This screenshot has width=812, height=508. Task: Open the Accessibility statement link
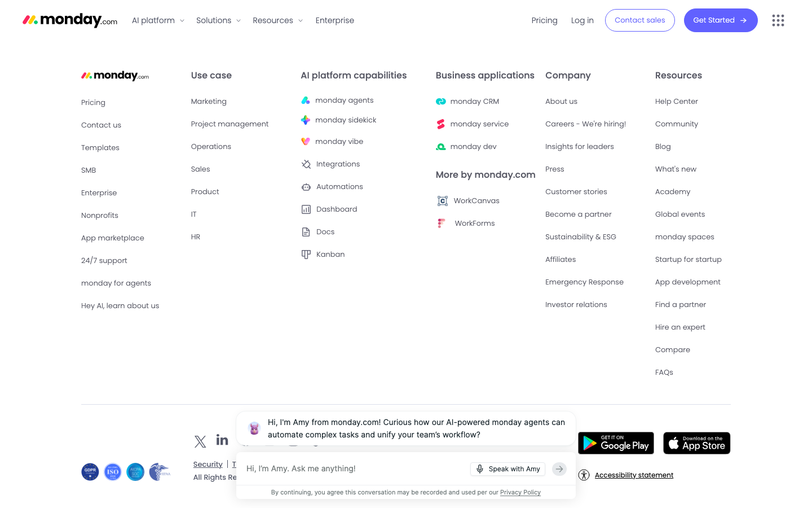(x=634, y=475)
